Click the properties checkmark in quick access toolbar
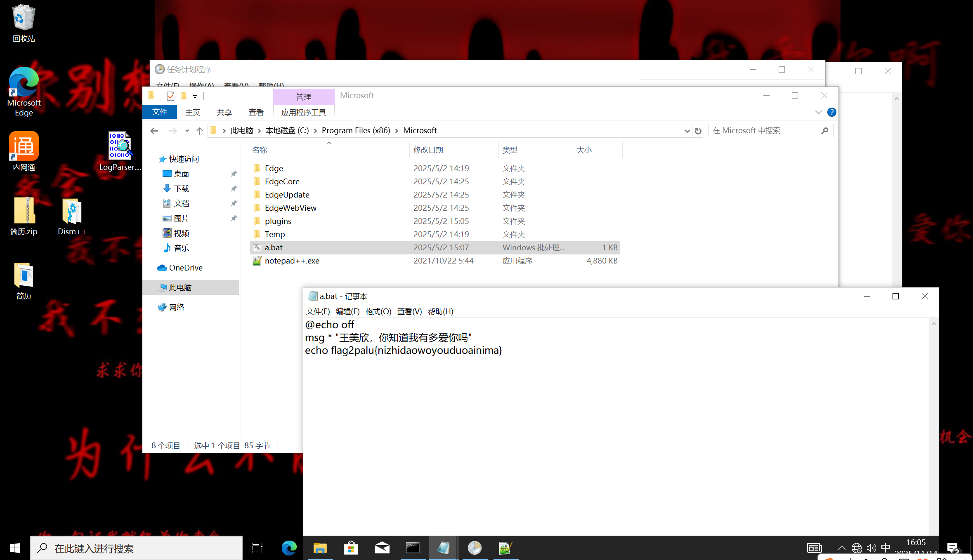The image size is (973, 560). 170,96
